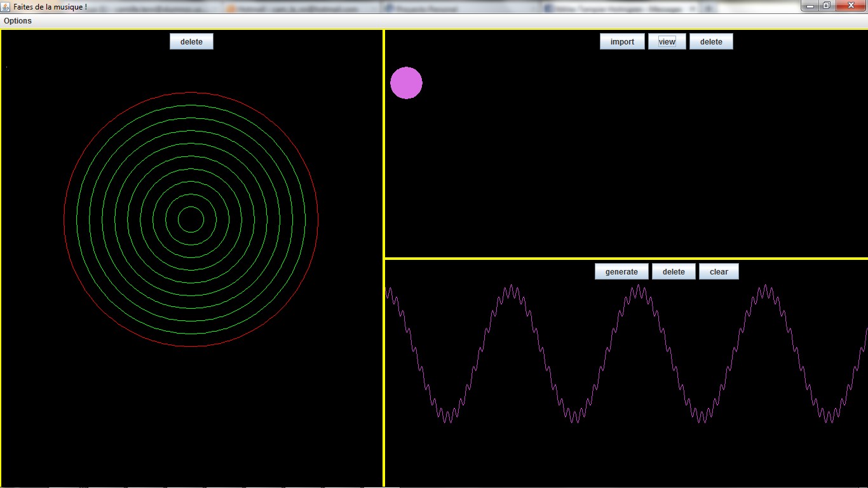This screenshot has height=488, width=868.
Task: Click the center of the innermost green circle
Action: [x=191, y=219]
